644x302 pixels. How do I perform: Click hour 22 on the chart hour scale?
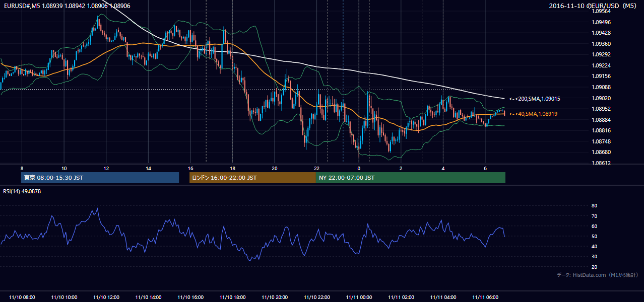tap(317, 168)
